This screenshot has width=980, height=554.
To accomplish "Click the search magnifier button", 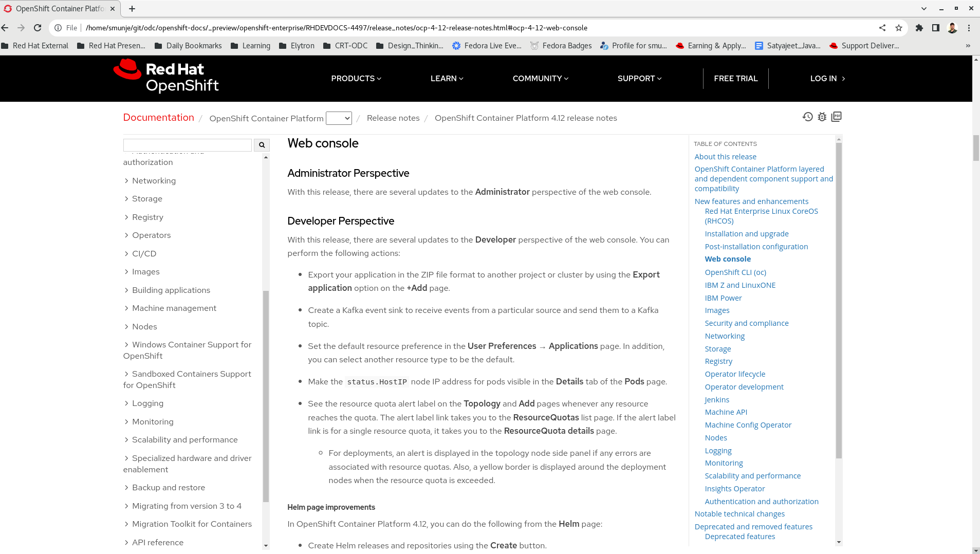I will (262, 145).
